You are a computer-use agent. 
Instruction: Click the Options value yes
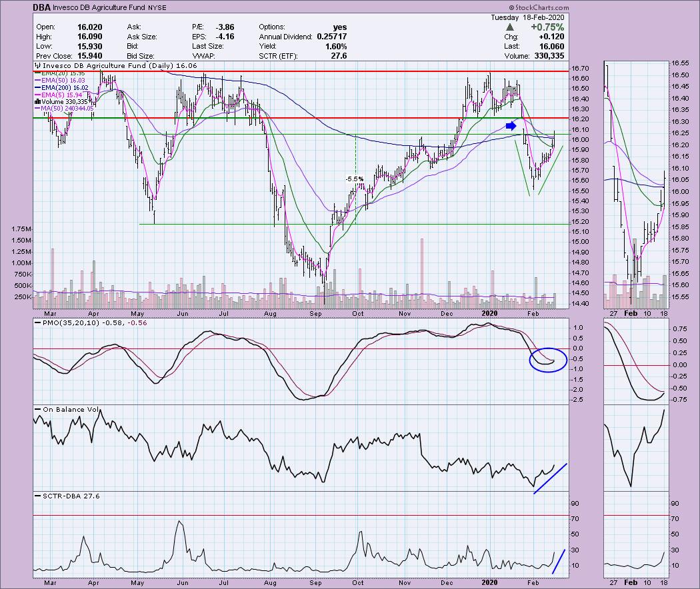pos(340,27)
